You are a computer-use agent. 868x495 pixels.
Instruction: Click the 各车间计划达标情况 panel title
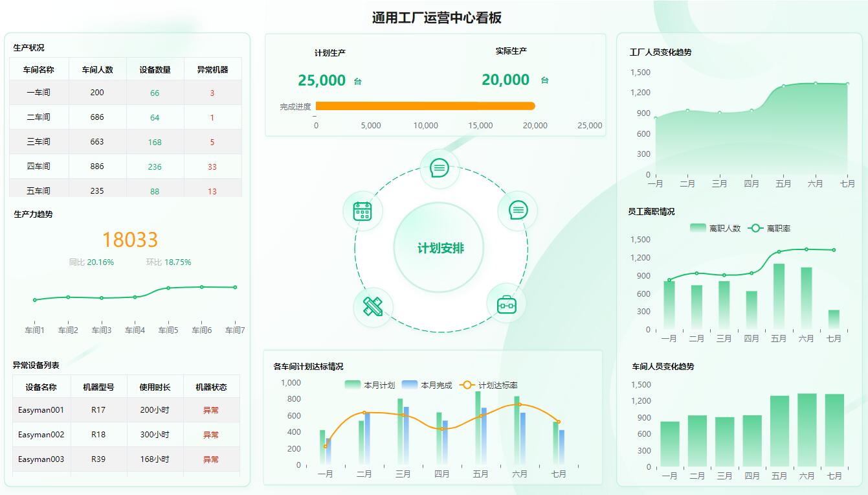309,366
